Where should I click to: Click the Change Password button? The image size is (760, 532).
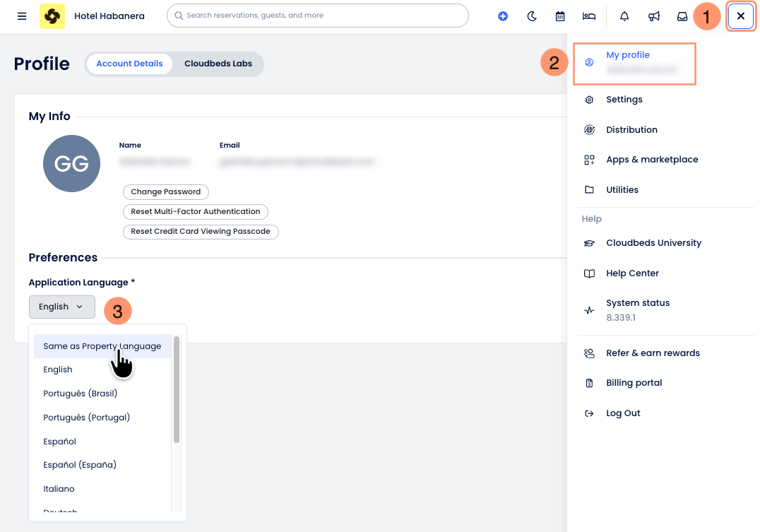[x=166, y=191]
